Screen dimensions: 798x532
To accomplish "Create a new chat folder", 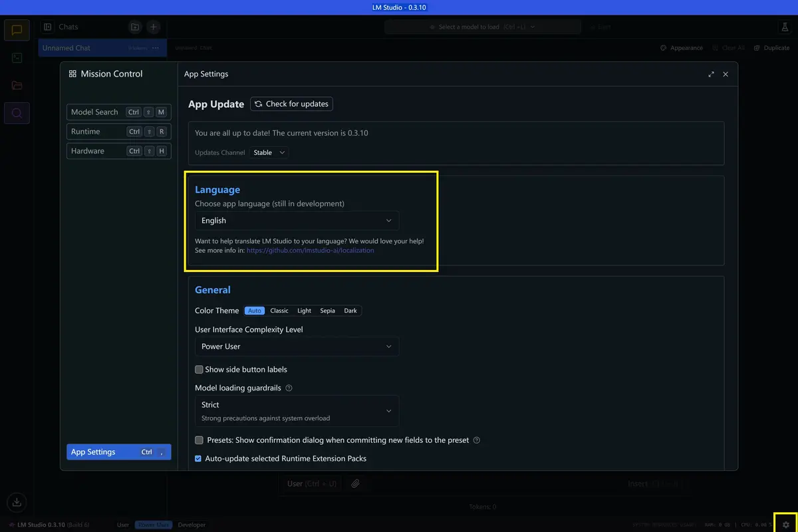I will coord(135,27).
